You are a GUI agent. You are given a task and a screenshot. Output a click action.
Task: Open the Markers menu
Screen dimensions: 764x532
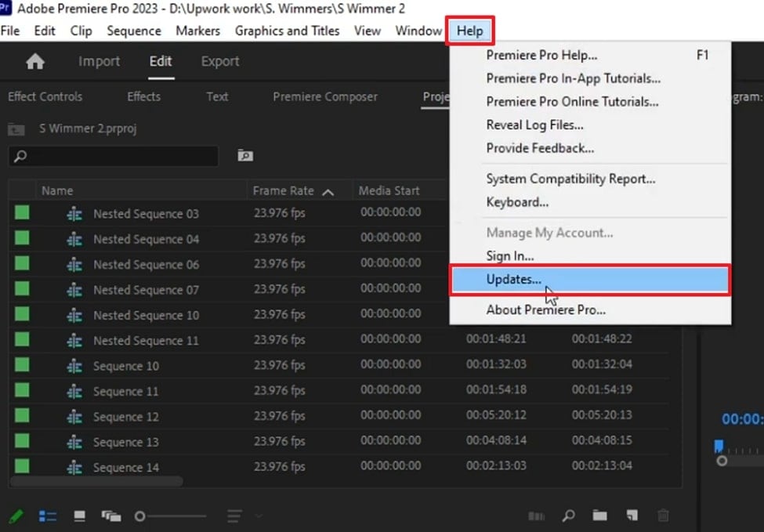tap(197, 31)
